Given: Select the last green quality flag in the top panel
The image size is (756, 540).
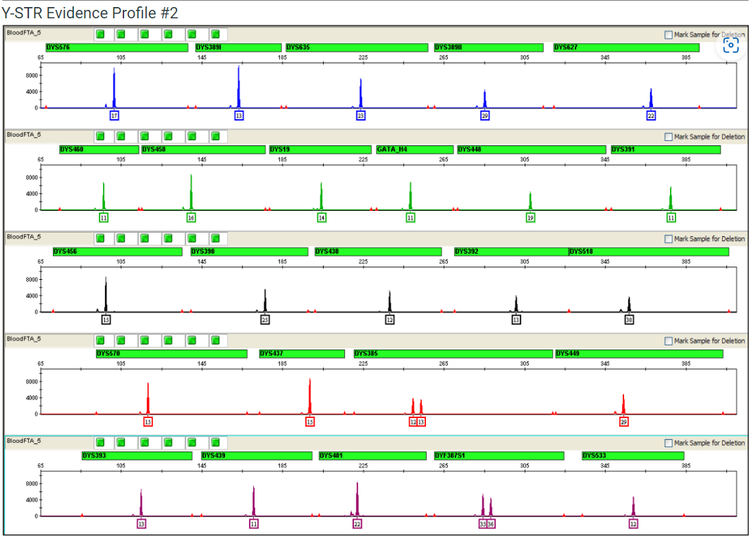Looking at the screenshot, I should click(x=215, y=33).
